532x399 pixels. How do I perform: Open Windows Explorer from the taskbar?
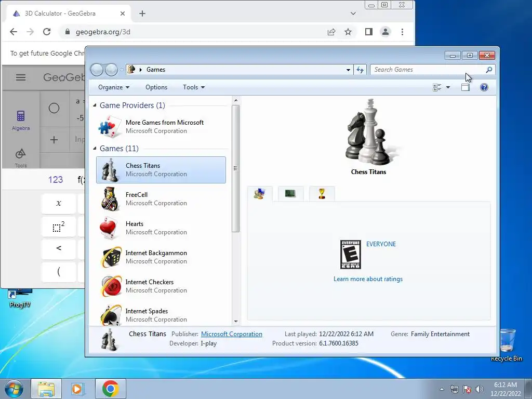click(x=46, y=389)
